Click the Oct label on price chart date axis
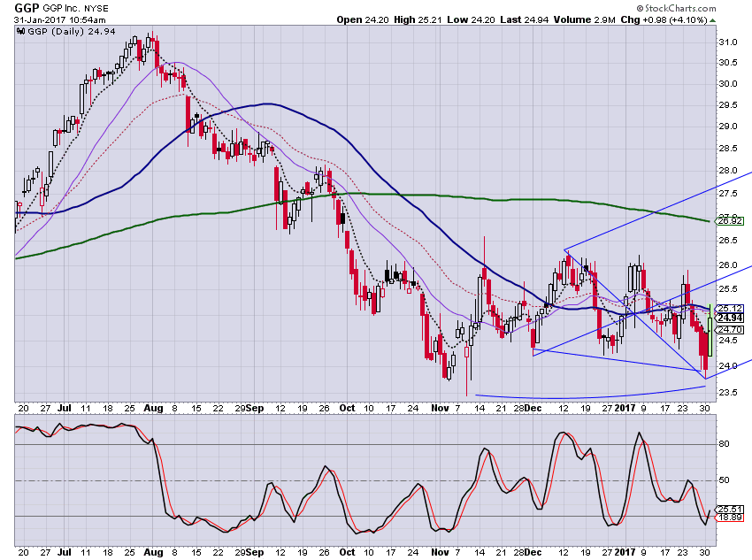Viewport: 752px width, 560px height. click(x=347, y=408)
